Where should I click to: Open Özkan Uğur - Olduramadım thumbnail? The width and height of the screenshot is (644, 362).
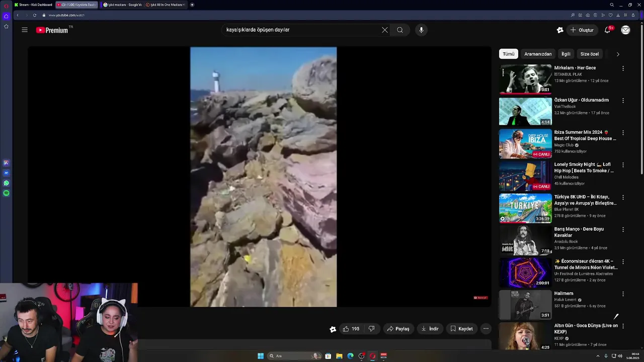tap(525, 111)
